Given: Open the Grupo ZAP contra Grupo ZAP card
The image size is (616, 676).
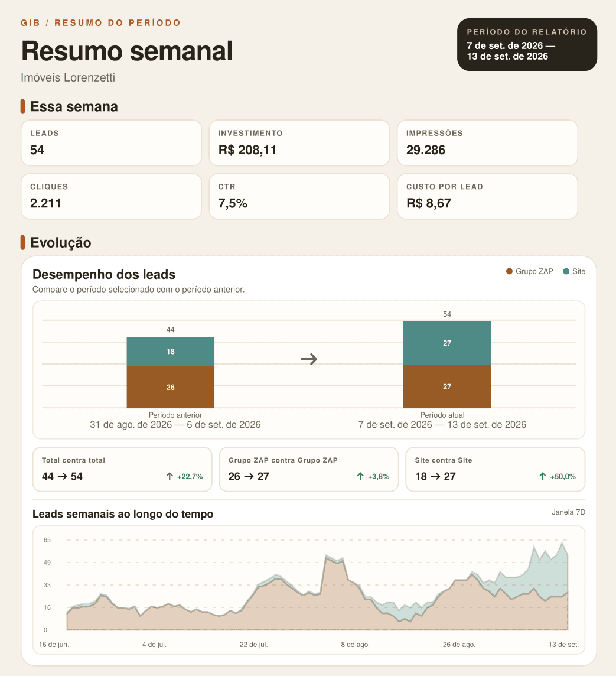Looking at the screenshot, I should (x=309, y=469).
